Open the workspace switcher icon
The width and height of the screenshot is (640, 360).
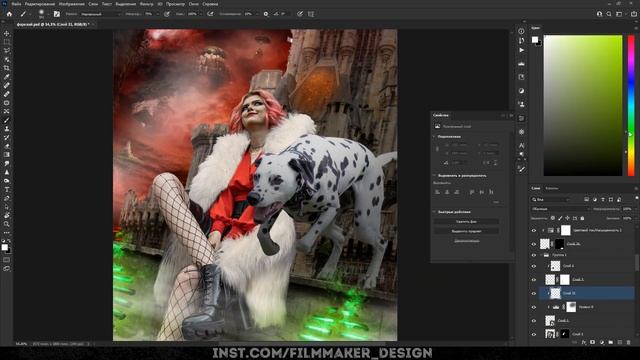[619, 14]
